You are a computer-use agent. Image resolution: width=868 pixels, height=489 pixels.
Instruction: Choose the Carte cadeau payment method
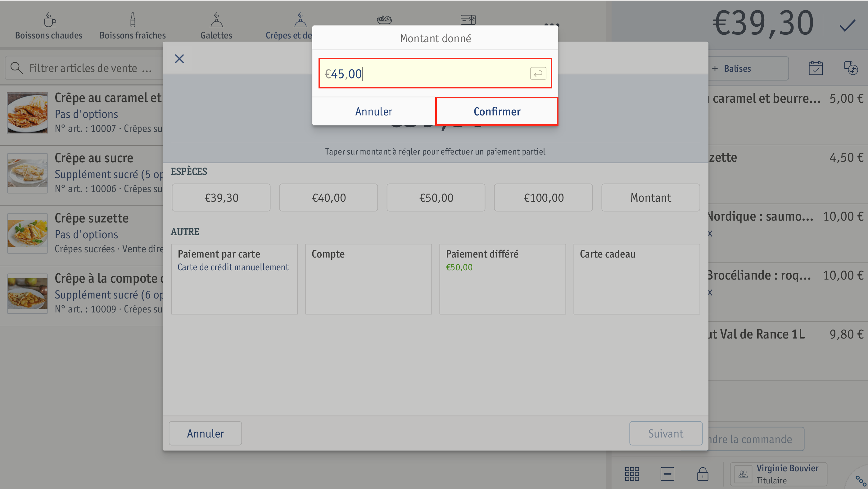click(x=637, y=279)
